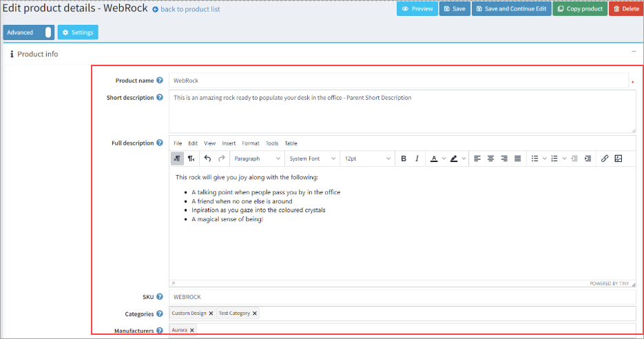Viewport: 644px width, 339px height.
Task: Align text left
Action: 477,158
